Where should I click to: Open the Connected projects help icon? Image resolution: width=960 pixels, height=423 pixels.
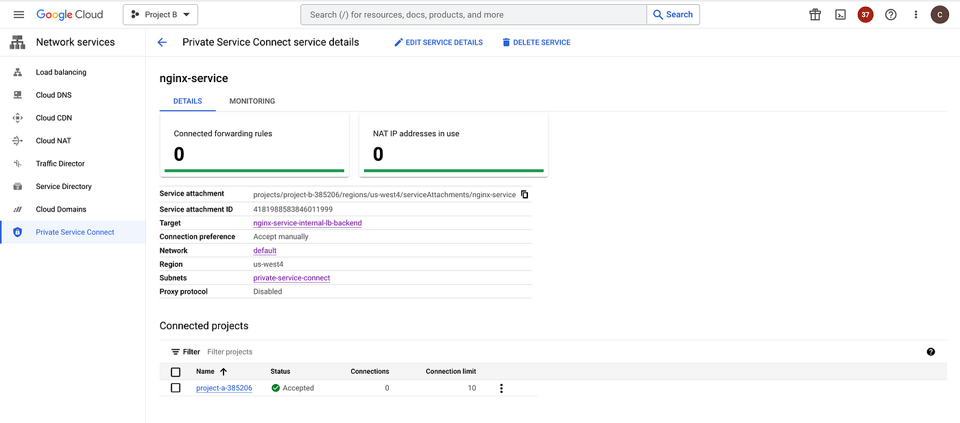pos(931,352)
